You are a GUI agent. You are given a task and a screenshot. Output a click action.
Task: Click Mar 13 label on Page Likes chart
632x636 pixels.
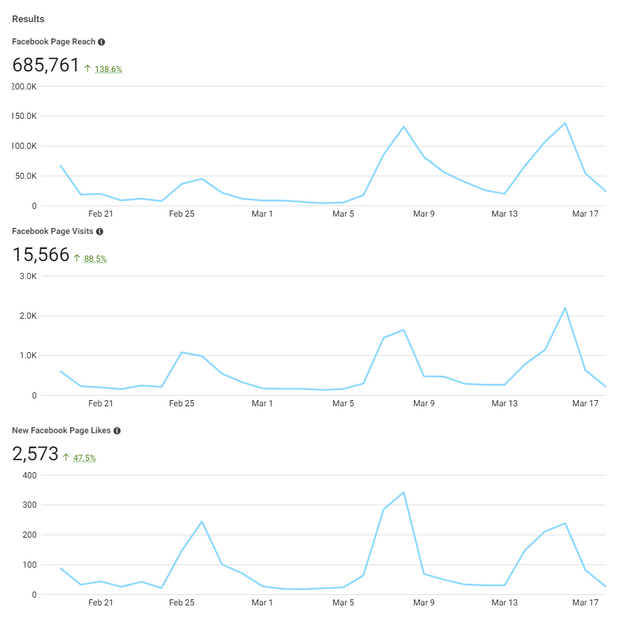[x=505, y=603]
